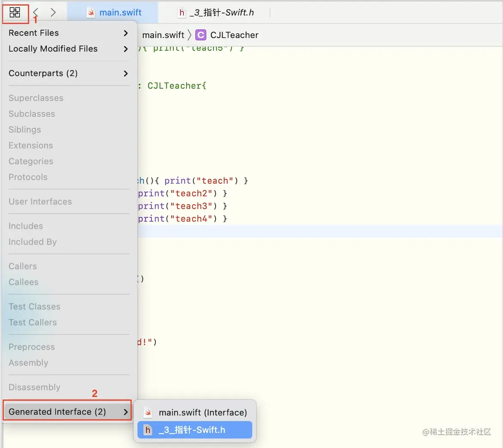Switch to the _3_指针-Swift.h tab
This screenshot has height=448, width=503.
[215, 12]
